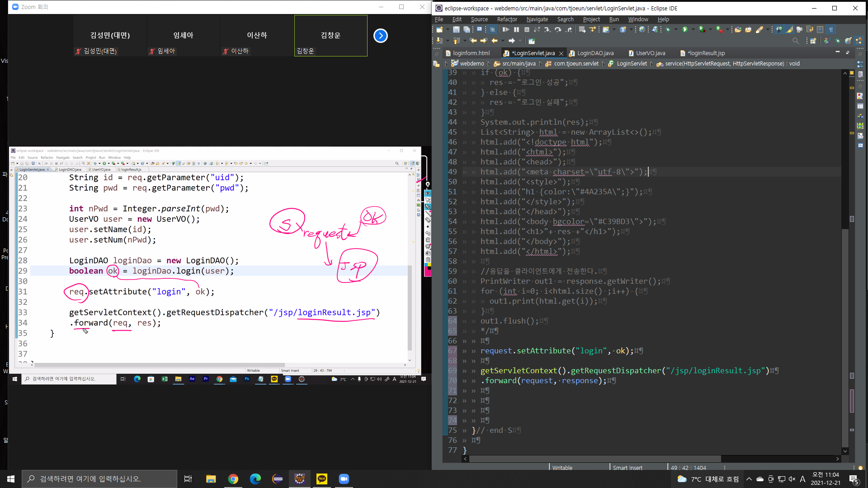
Task: Click the Save icon in Eclipse toolbar
Action: pyautogui.click(x=456, y=29)
